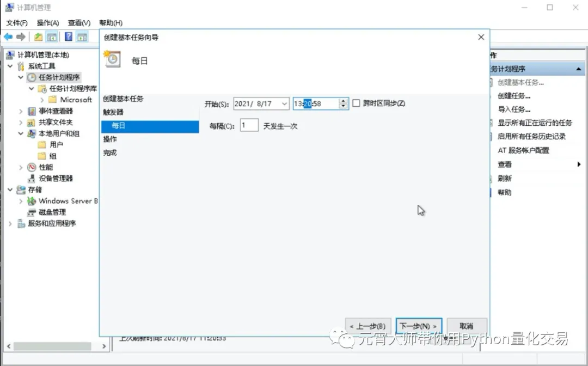
Task: Open the 查看 submenu in actions pane
Action: click(504, 164)
